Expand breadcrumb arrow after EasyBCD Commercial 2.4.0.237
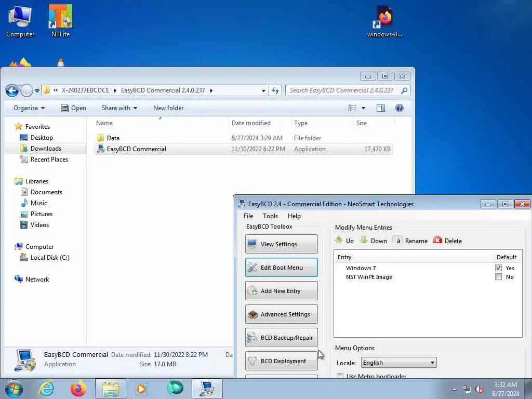 [211, 90]
